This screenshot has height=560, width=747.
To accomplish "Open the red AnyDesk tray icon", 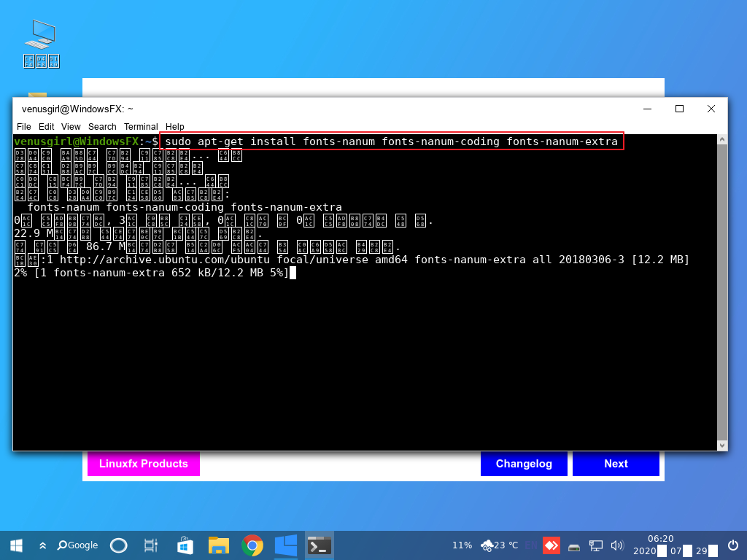I will click(551, 545).
